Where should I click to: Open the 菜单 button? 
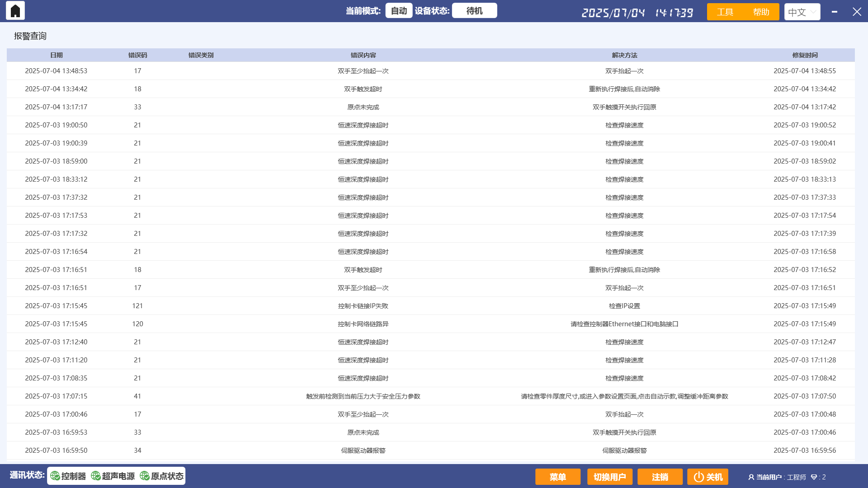(558, 477)
